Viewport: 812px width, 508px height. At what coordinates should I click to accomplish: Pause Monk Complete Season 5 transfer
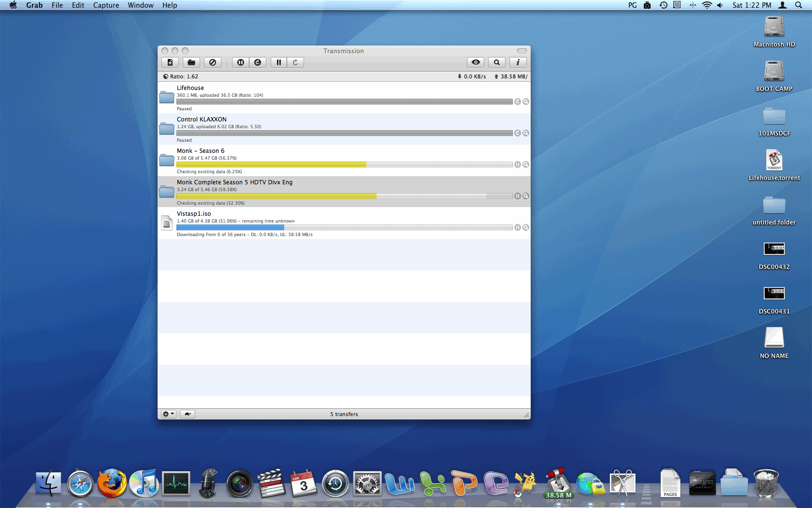pyautogui.click(x=518, y=196)
